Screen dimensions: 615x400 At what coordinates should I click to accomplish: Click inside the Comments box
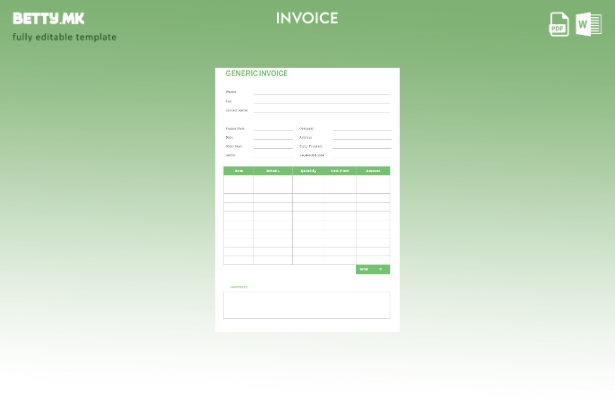[x=306, y=305]
